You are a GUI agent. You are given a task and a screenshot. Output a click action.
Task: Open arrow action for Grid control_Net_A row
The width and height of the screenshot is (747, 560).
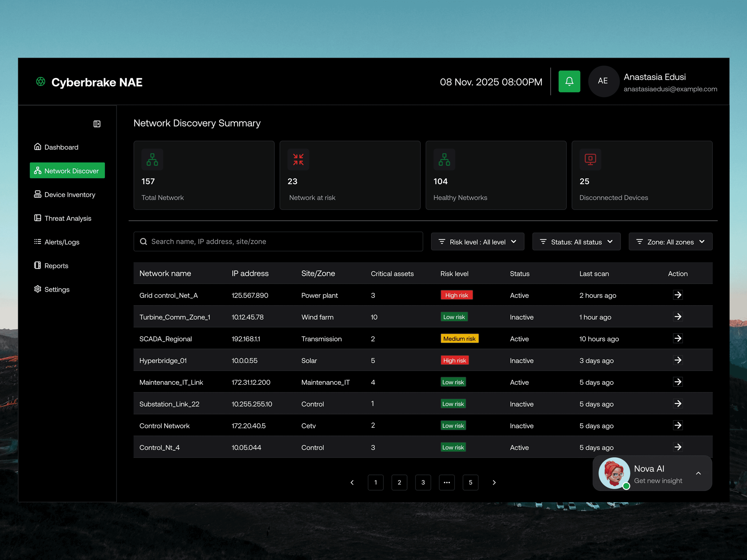pos(678,295)
